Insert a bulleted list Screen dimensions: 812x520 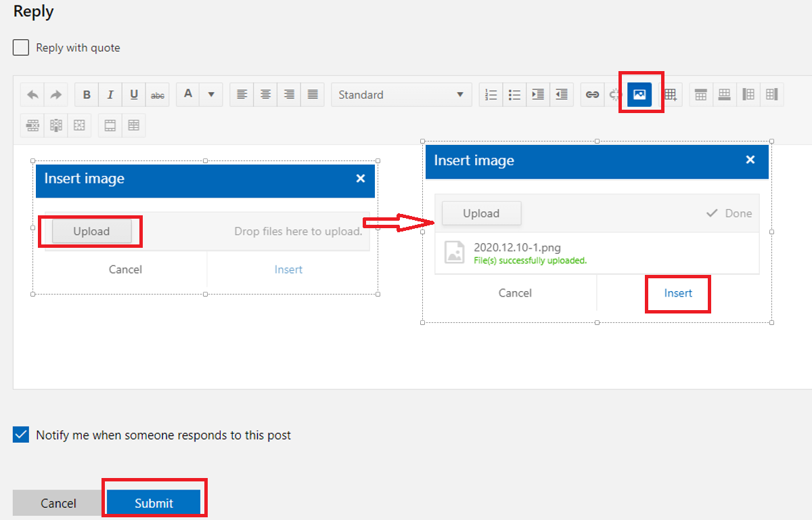(x=515, y=95)
